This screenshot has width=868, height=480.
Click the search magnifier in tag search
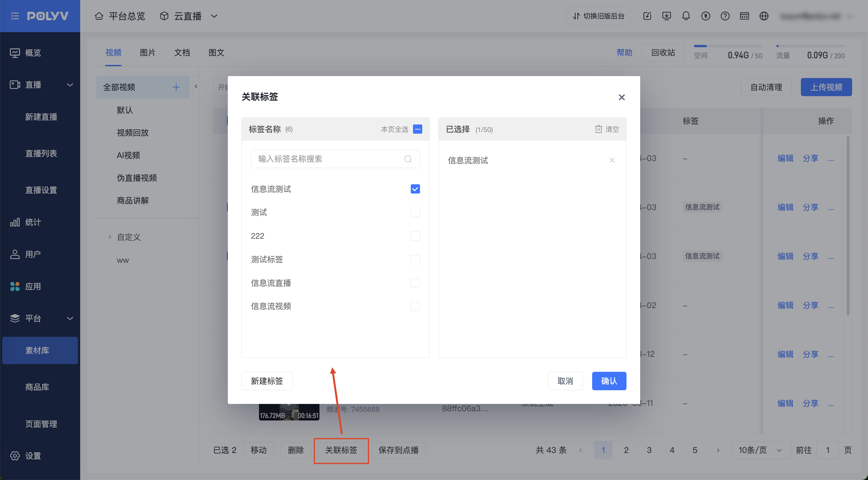408,159
